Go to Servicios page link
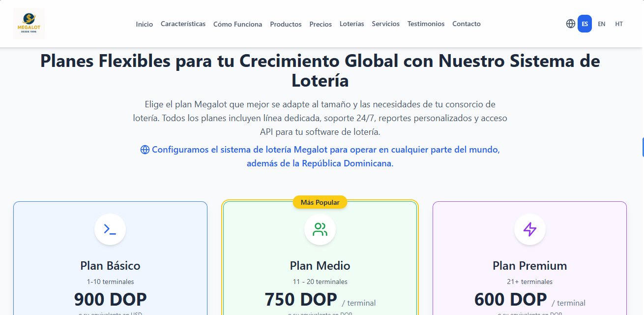This screenshot has height=315, width=644. click(385, 24)
